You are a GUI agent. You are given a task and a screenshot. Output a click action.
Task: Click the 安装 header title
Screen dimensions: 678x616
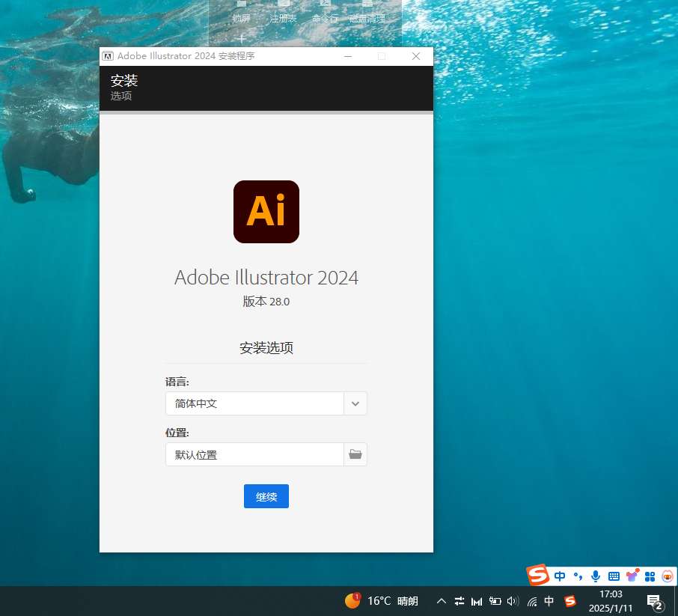coord(124,80)
